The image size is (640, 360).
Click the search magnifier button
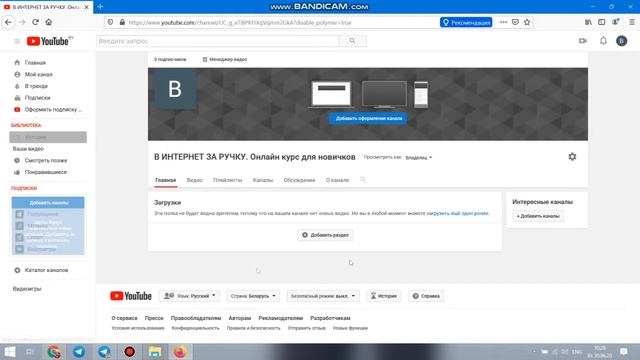pos(353,41)
